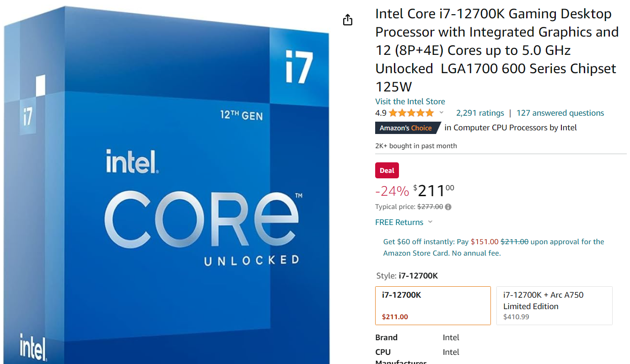Viewport: 630px width, 364px height.
Task: Click the 4.9 rating number
Action: click(381, 113)
